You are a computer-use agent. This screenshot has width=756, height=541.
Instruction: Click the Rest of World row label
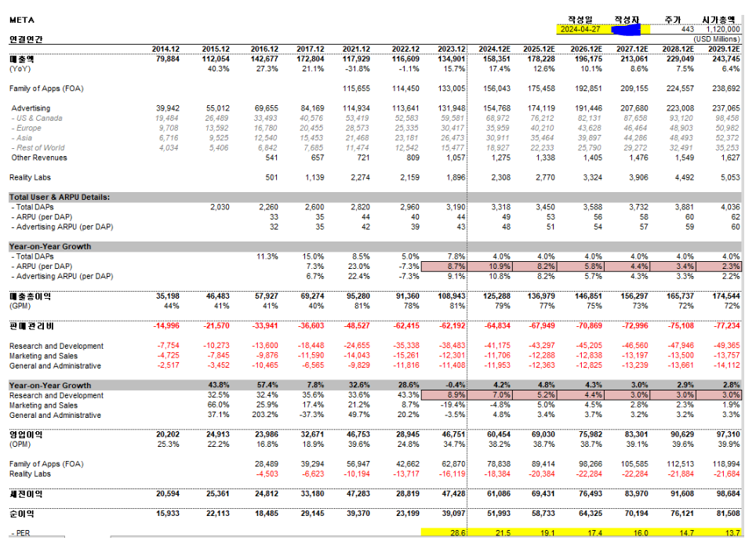coord(38,148)
